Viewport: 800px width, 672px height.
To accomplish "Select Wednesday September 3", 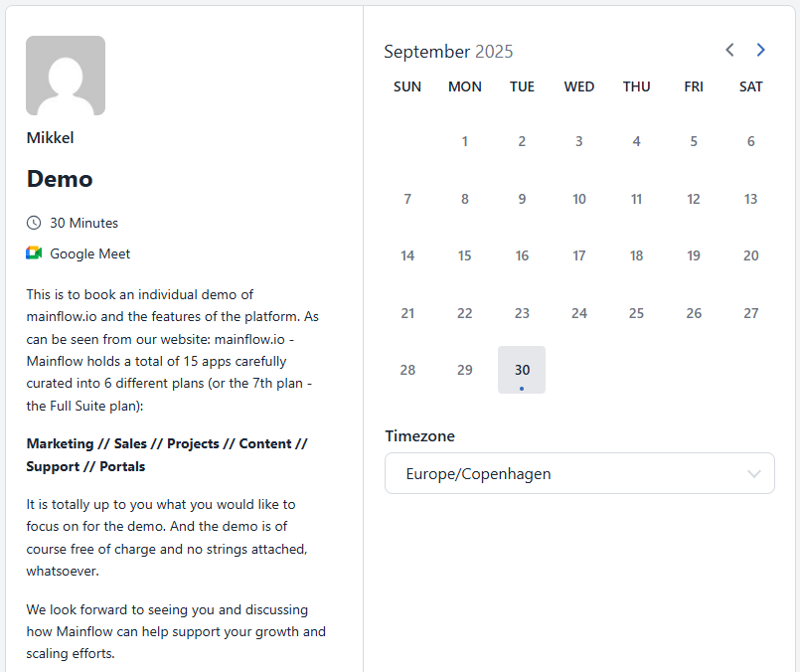I will [x=579, y=141].
